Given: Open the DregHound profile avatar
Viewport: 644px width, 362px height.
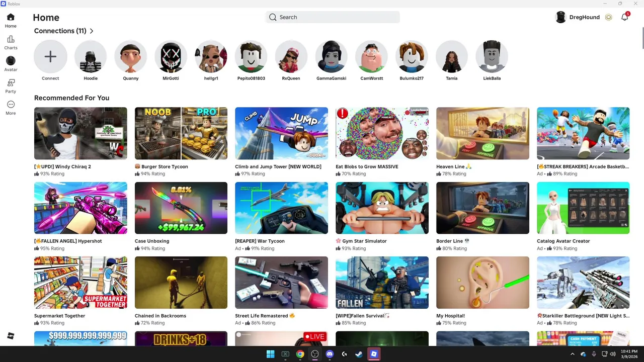Looking at the screenshot, I should 560,17.
